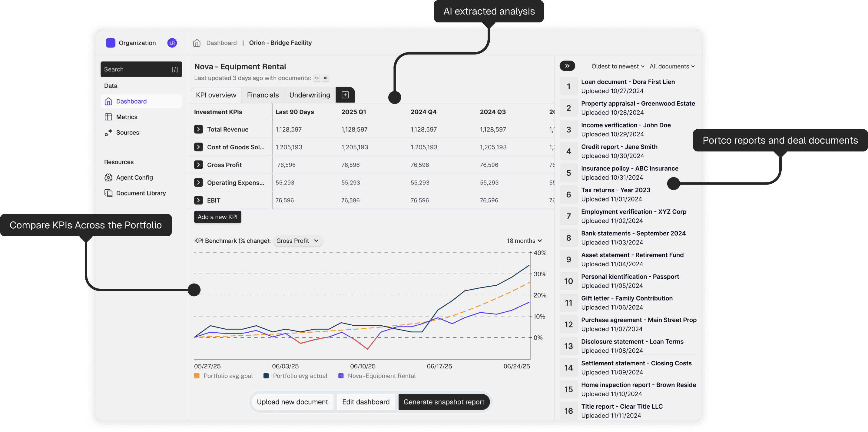Click Orion - Bridge Facility breadcrumb
This screenshot has height=432, width=868.
pyautogui.click(x=280, y=43)
